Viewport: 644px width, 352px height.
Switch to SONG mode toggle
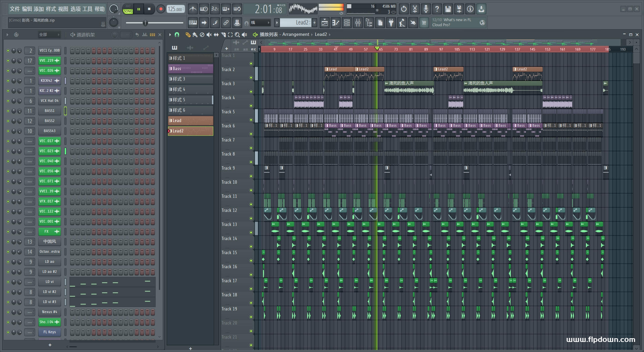point(128,11)
